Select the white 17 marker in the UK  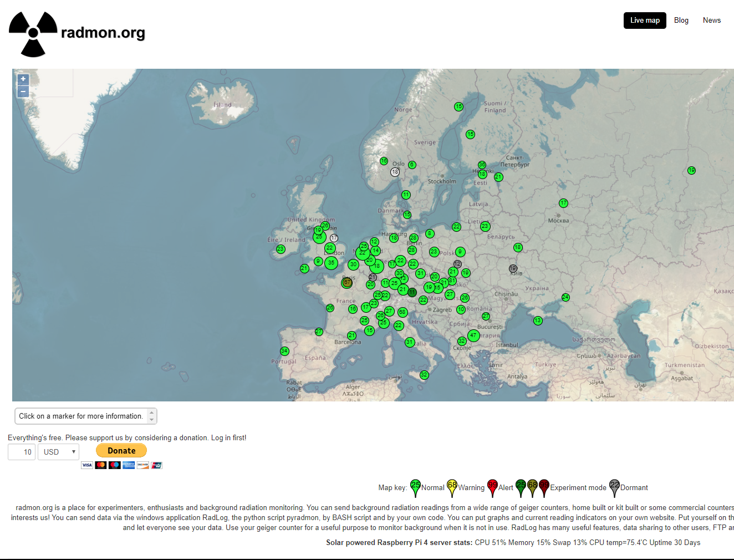334,238
